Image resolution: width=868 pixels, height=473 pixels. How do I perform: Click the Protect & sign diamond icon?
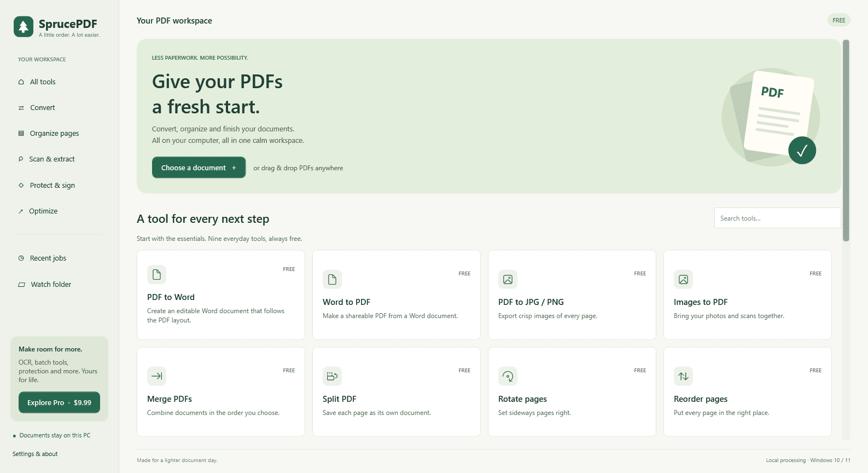click(21, 185)
